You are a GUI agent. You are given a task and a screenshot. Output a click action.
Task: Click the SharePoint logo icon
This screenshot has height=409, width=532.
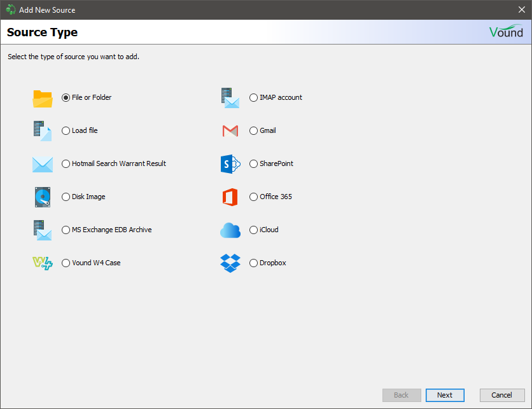[230, 164]
